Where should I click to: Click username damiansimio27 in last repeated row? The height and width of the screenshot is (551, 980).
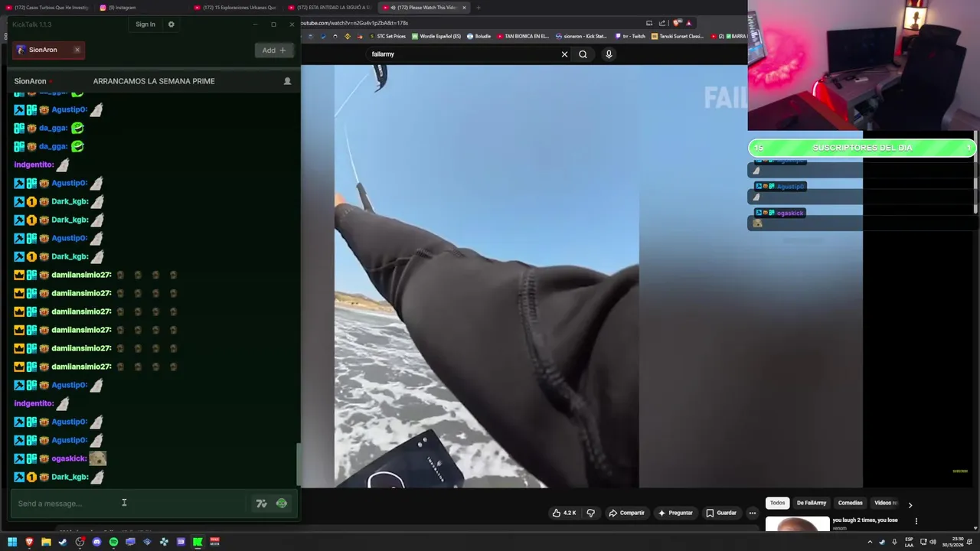[81, 367]
